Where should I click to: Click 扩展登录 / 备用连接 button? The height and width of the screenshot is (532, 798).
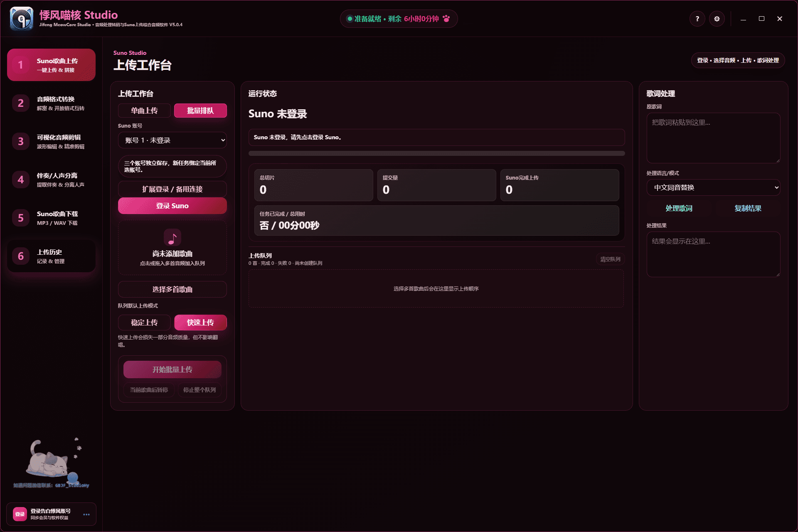[172, 189]
